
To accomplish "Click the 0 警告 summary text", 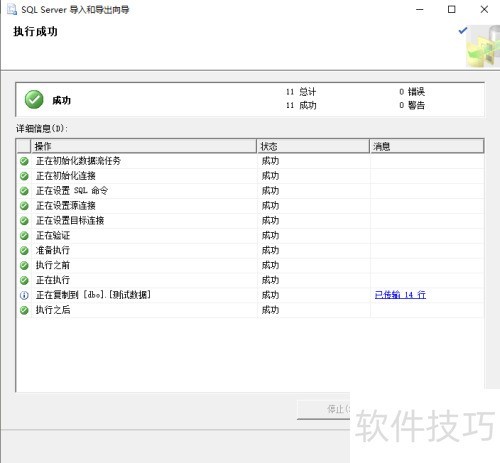I will (412, 106).
